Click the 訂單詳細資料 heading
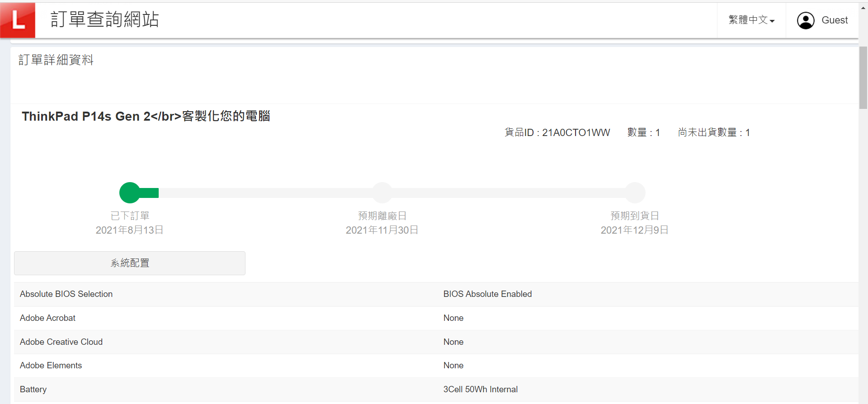 (x=56, y=60)
